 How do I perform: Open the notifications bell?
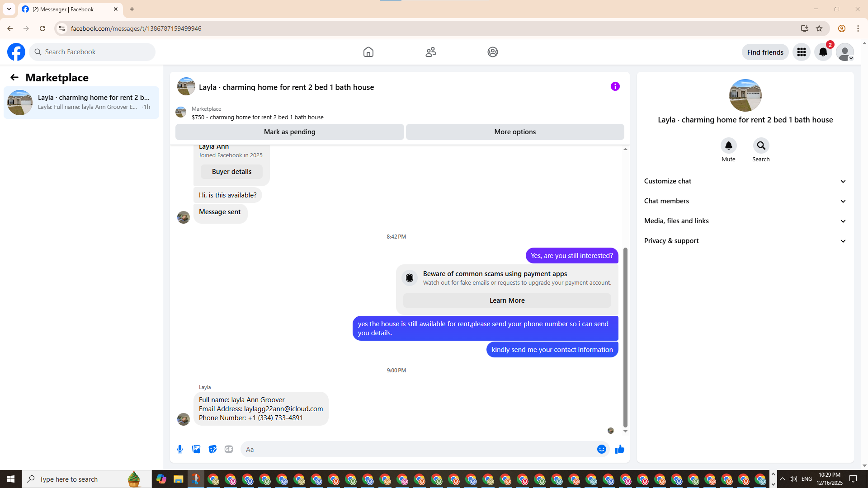tap(823, 52)
